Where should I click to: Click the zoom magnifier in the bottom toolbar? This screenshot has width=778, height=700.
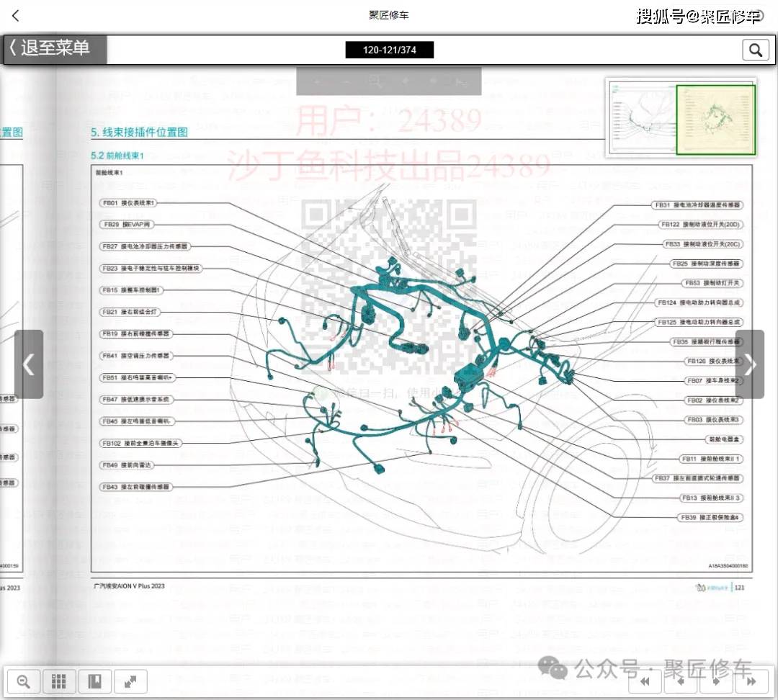[23, 681]
